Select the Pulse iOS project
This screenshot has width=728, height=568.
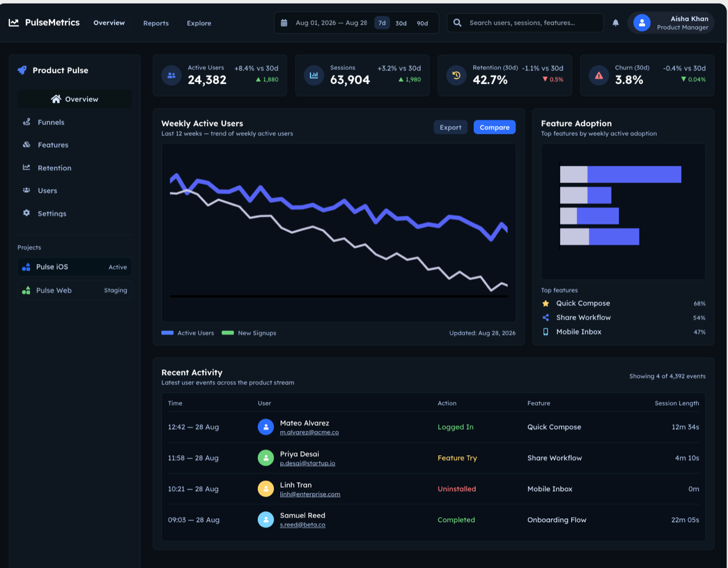pyautogui.click(x=74, y=267)
